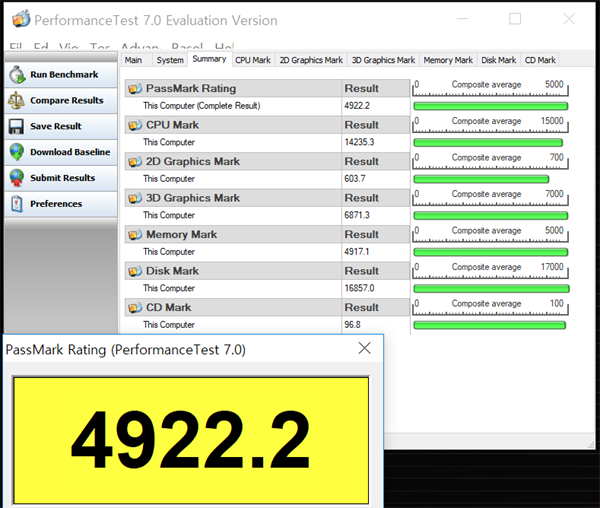Switch to the 3D Graphics Mark tab
The width and height of the screenshot is (600, 508).
[x=383, y=60]
